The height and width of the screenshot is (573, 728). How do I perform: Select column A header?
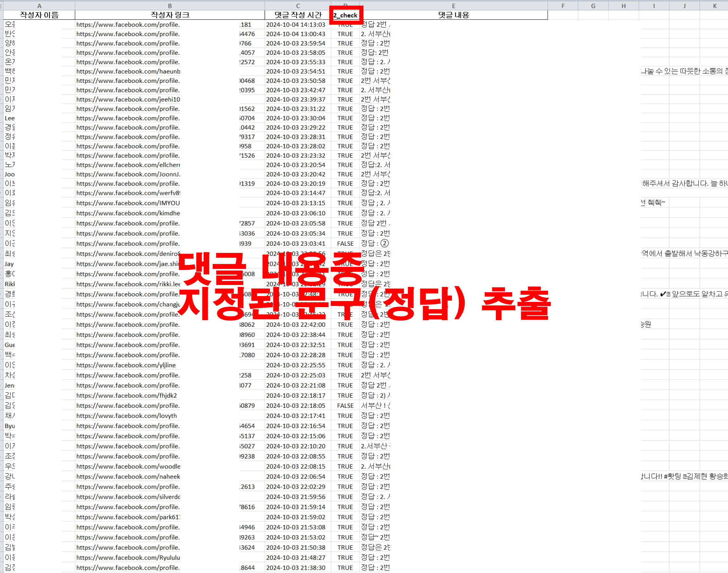click(x=39, y=6)
